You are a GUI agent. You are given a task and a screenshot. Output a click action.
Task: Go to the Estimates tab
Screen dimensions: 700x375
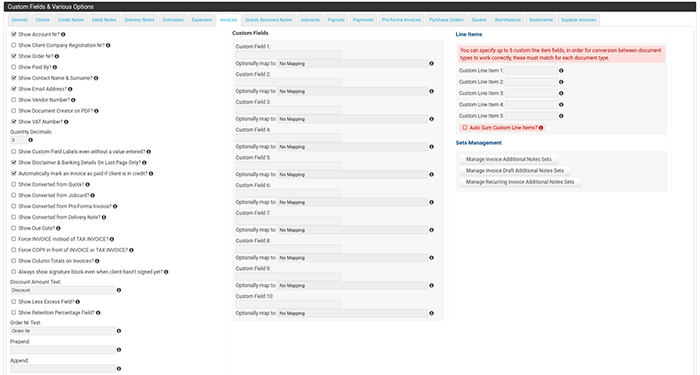(x=173, y=20)
